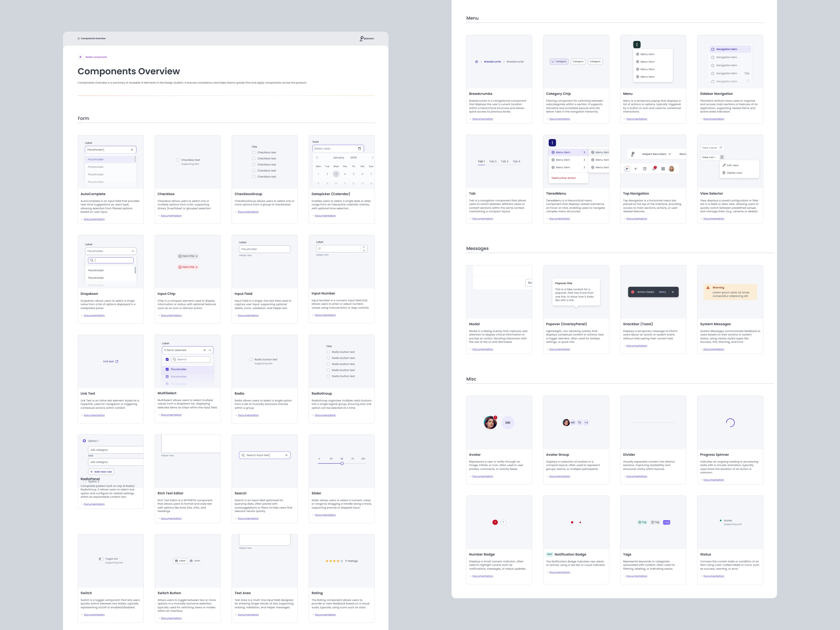
Task: Dismiss the Action failed snackbar with X
Action: [673, 292]
